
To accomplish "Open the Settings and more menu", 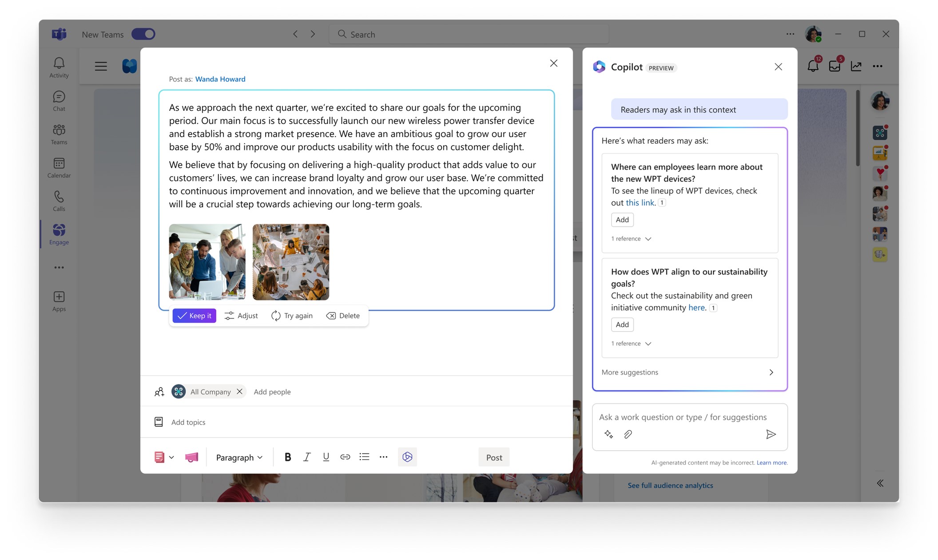I will click(x=790, y=34).
